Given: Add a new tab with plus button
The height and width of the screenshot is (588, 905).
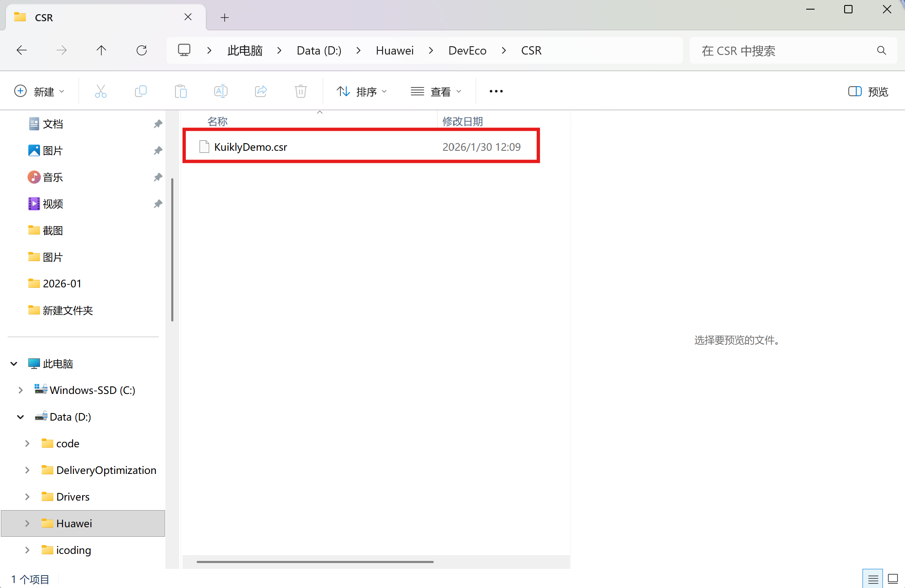Looking at the screenshot, I should [x=225, y=17].
